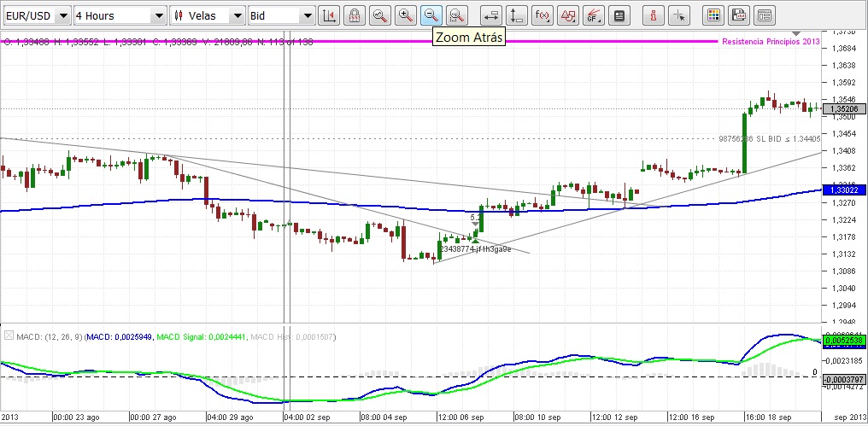Viewport: 868px width, 426px height.
Task: Open the color grid theme icon
Action: (713, 15)
